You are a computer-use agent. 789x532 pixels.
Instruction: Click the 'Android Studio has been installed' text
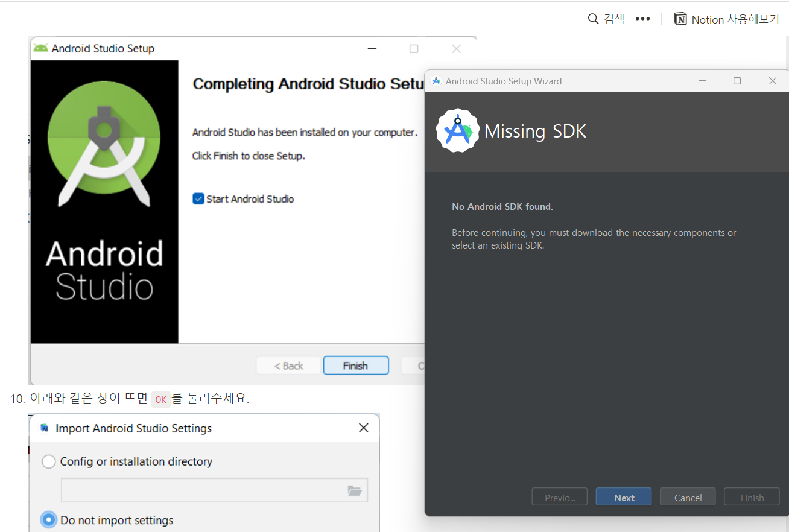click(305, 132)
